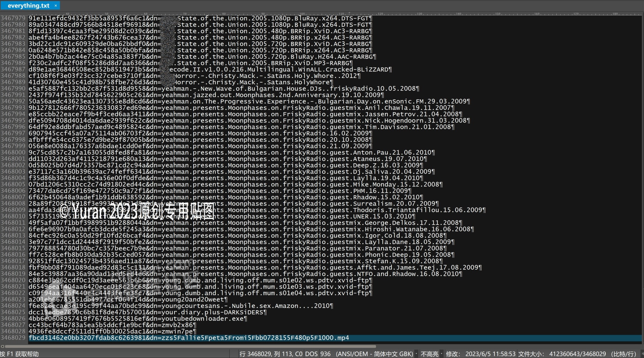Click the line with guestmix.George.Delkos
The height and width of the screenshot is (358, 644).
245,223
